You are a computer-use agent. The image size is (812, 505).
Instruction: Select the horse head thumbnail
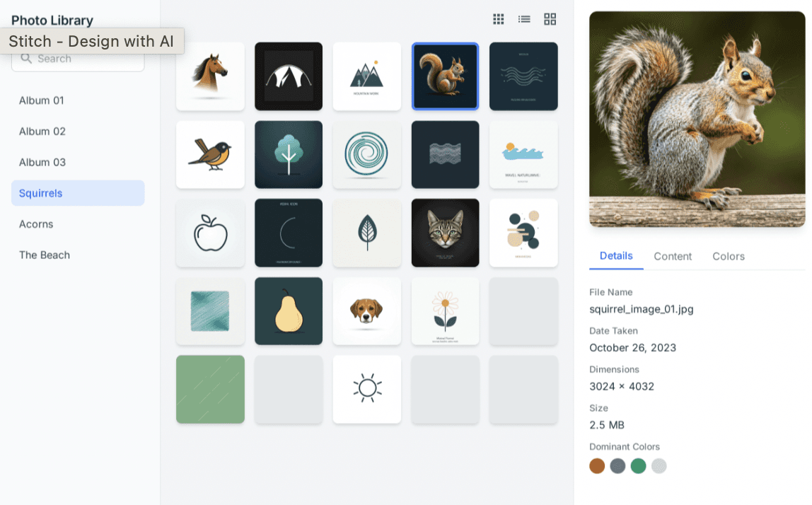pos(210,76)
